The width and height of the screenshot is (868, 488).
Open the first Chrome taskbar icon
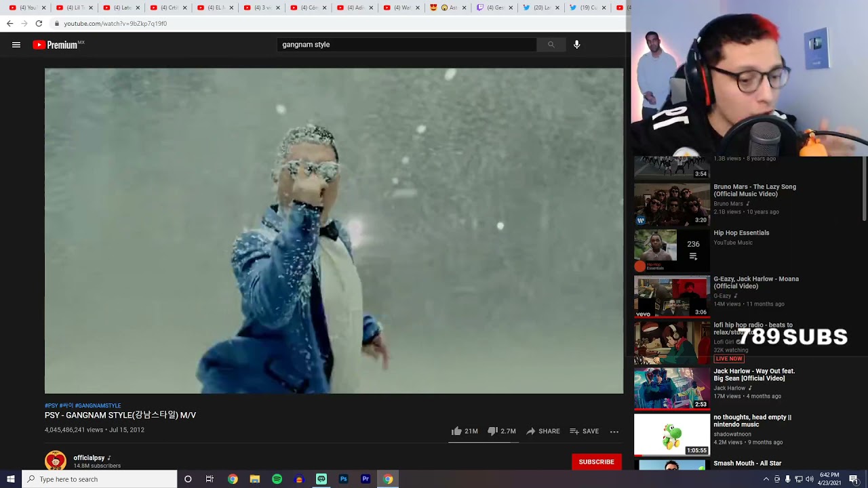[233, 479]
